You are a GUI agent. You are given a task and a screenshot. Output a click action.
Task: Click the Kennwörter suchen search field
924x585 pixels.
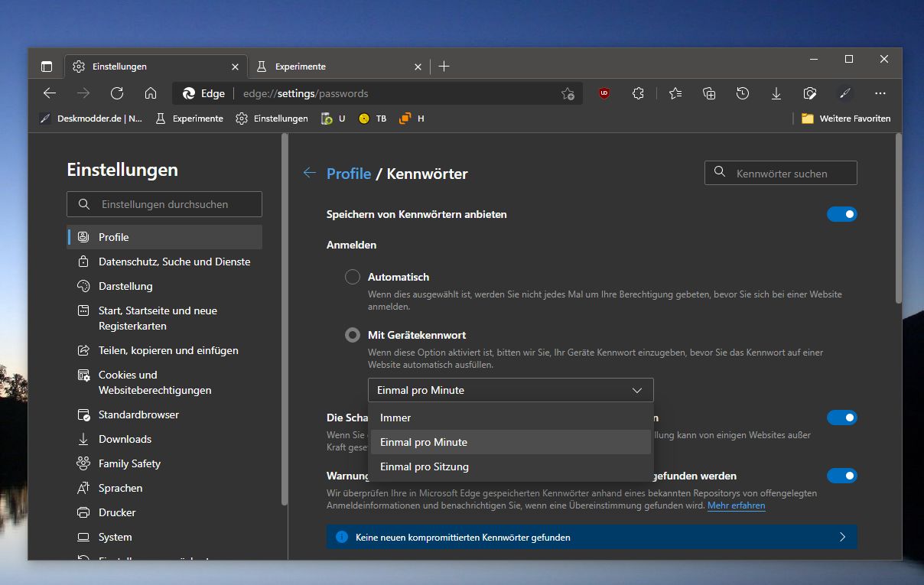point(781,173)
